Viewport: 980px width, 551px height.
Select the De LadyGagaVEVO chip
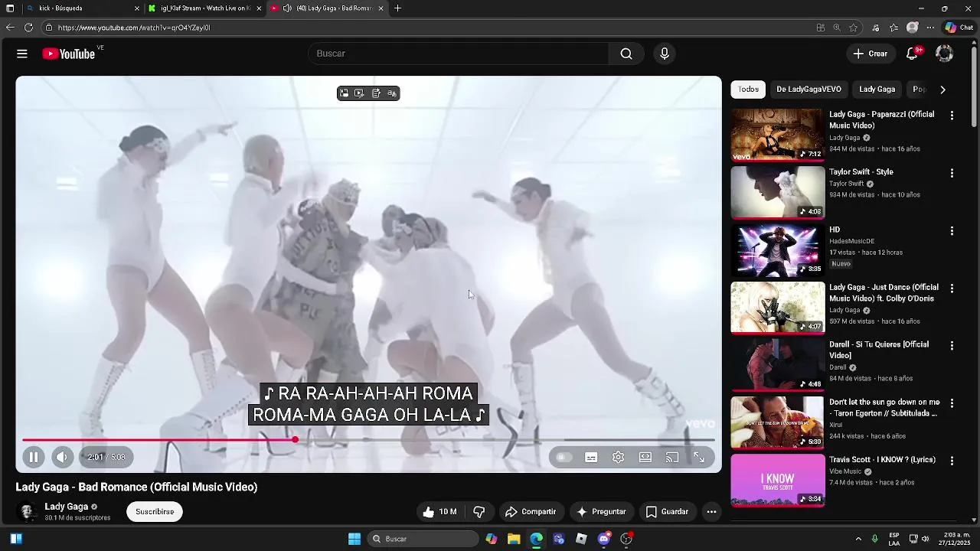tap(808, 90)
